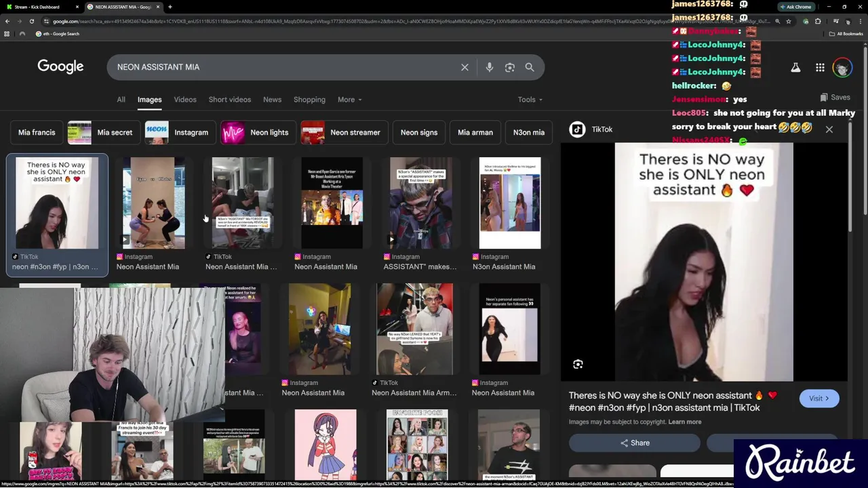Click preview title link text

click(x=672, y=401)
